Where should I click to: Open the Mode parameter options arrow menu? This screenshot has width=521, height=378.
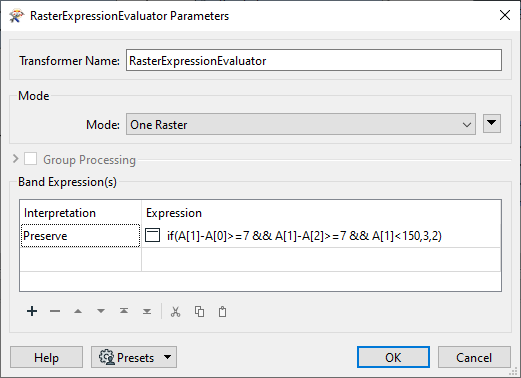492,123
